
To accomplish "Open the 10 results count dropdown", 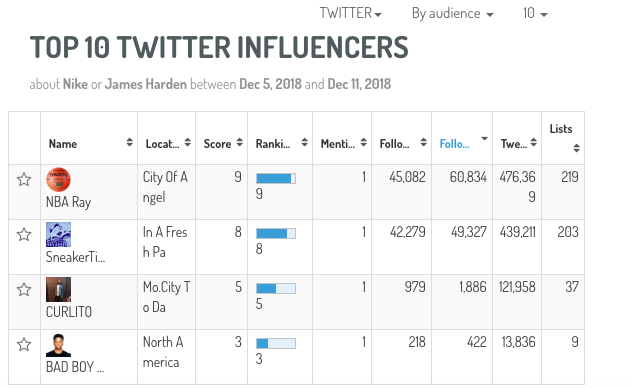I will pyautogui.click(x=535, y=13).
